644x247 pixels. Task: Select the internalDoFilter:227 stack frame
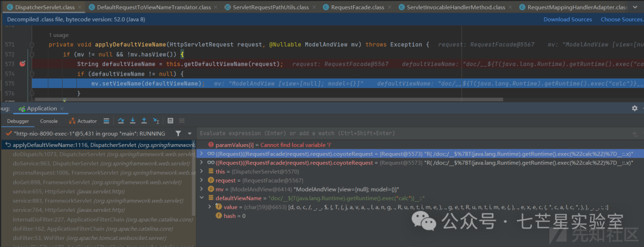[x=98, y=219]
